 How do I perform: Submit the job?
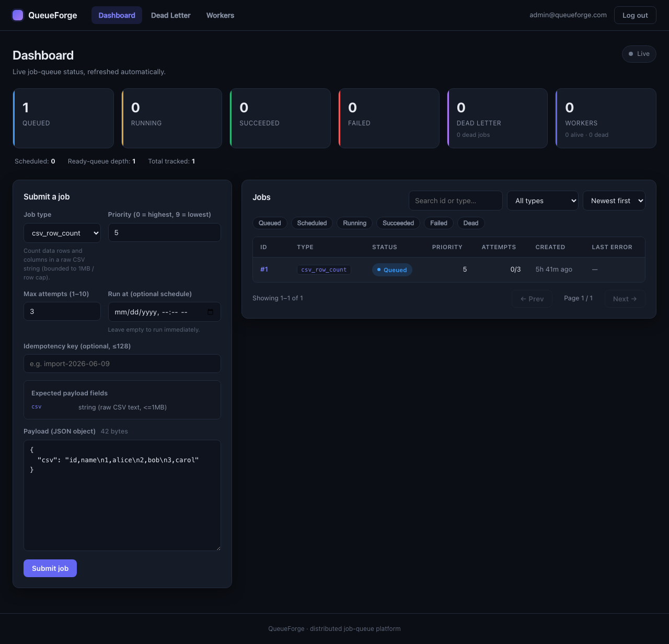point(50,568)
